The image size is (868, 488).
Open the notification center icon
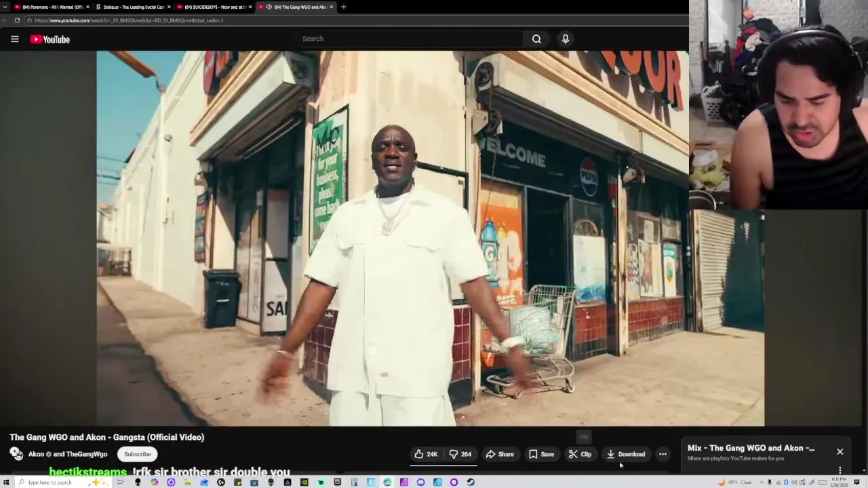point(856,482)
